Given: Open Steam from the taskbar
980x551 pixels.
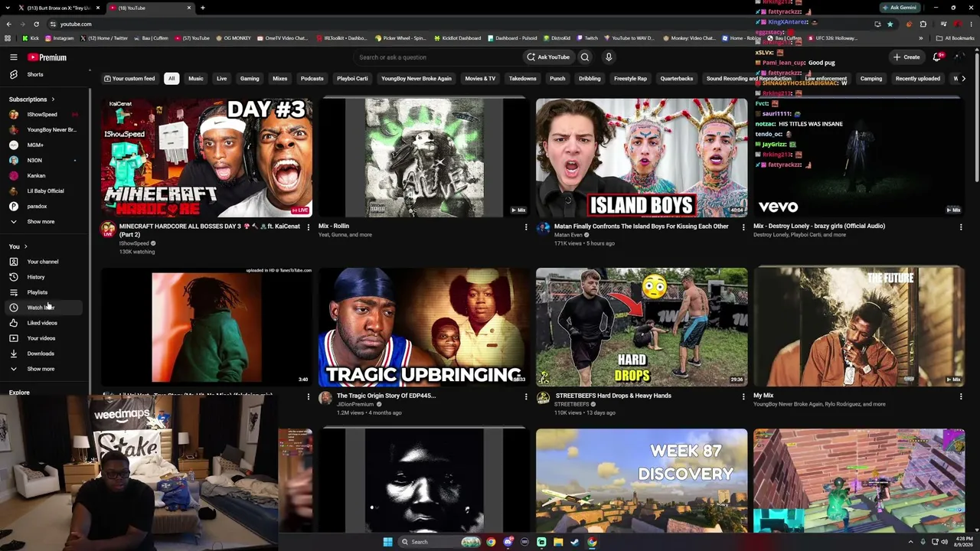Looking at the screenshot, I should [x=575, y=542].
